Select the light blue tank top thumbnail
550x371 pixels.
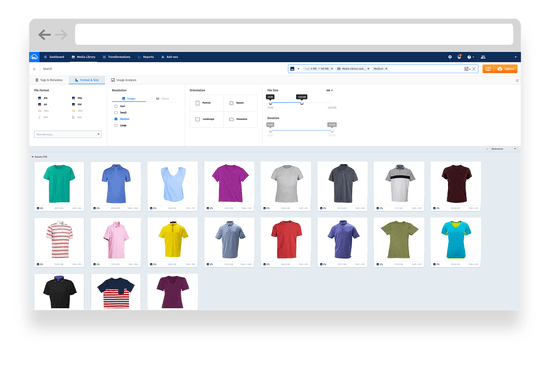[173, 186]
